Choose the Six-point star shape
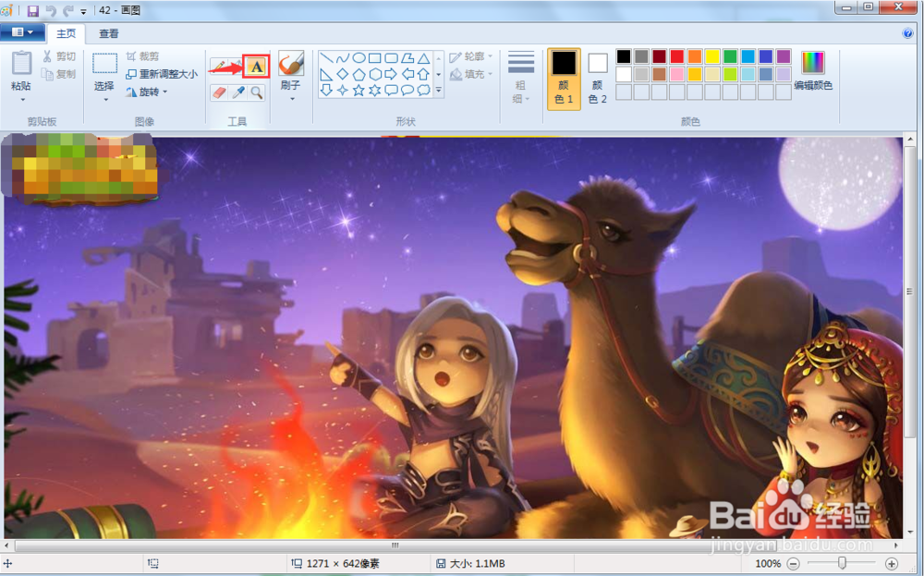Screen dimensions: 924x576 coord(375,91)
